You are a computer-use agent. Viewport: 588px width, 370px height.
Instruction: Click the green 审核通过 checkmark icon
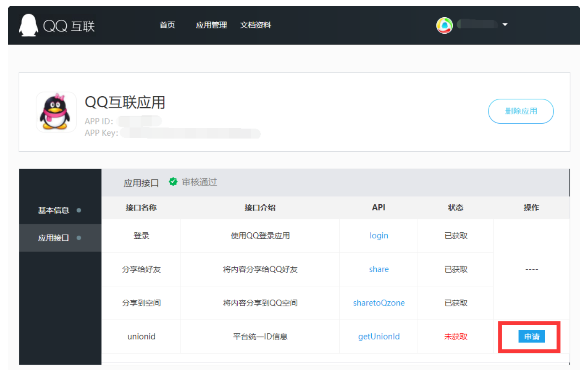coord(173,182)
